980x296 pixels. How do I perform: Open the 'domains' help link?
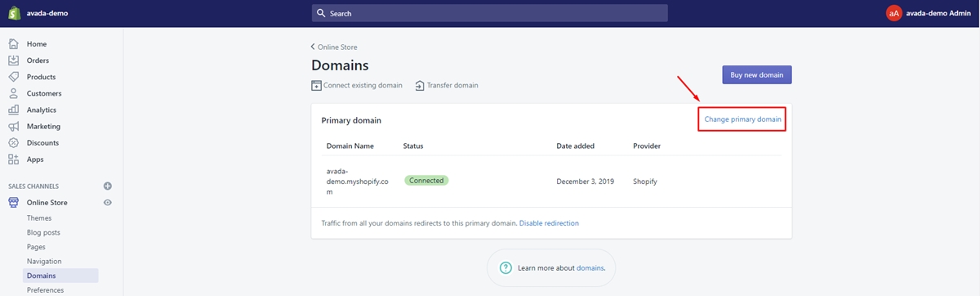pyautogui.click(x=590, y=268)
